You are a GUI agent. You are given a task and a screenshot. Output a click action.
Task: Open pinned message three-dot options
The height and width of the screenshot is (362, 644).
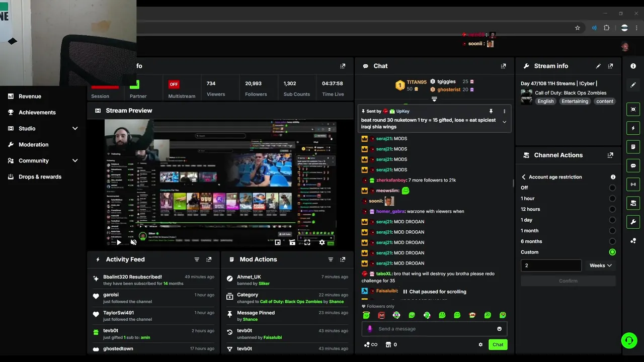pos(504,111)
